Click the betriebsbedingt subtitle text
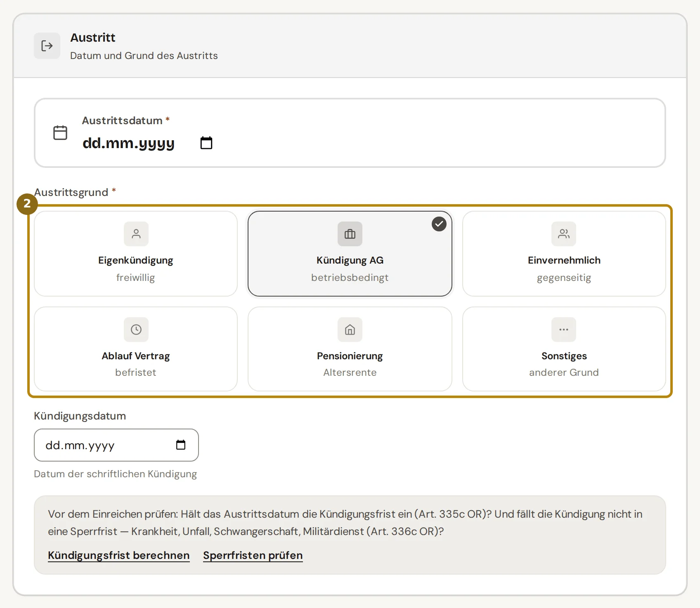700x608 pixels. click(350, 278)
